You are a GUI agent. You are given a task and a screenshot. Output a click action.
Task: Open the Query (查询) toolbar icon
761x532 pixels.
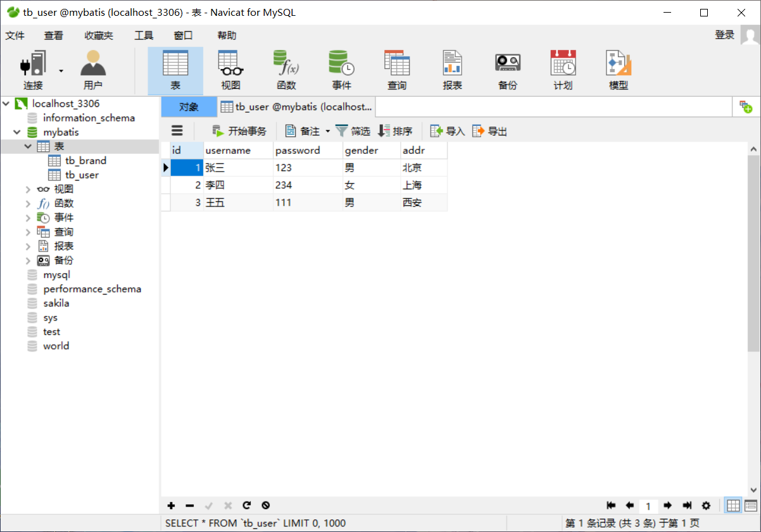point(397,70)
